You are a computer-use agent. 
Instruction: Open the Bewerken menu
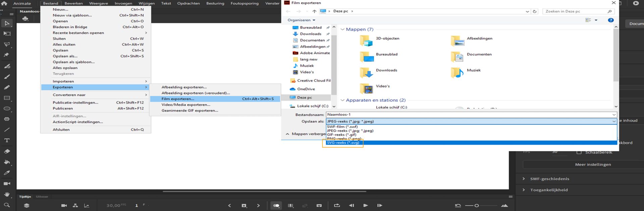tap(73, 3)
